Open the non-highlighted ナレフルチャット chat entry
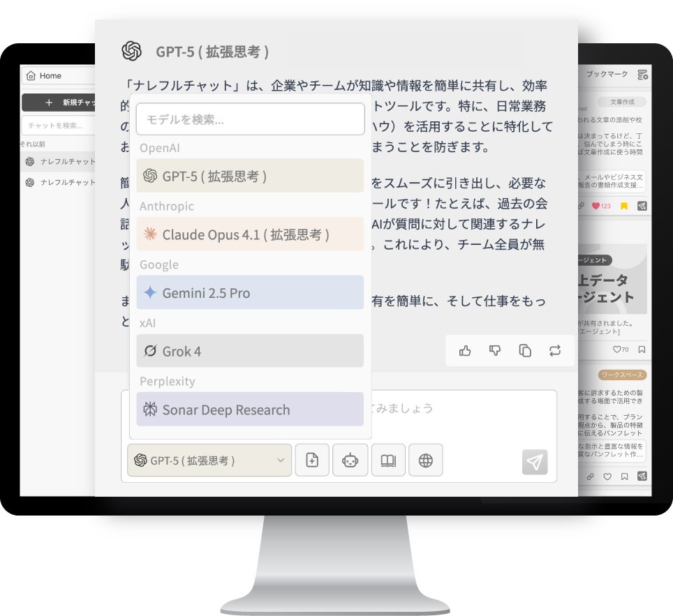 (57, 183)
